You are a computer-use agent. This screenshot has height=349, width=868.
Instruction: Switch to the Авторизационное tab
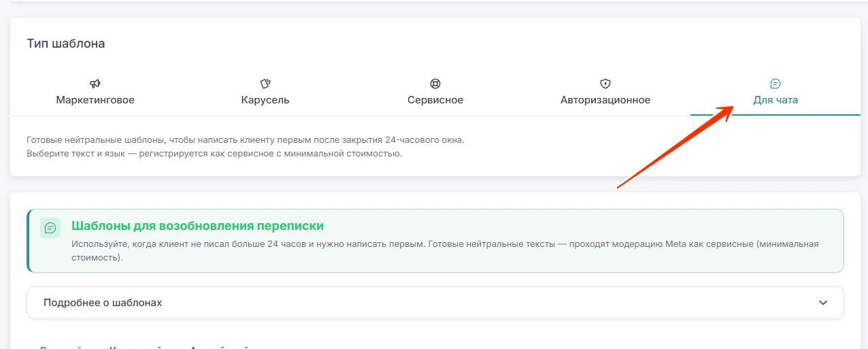[605, 93]
